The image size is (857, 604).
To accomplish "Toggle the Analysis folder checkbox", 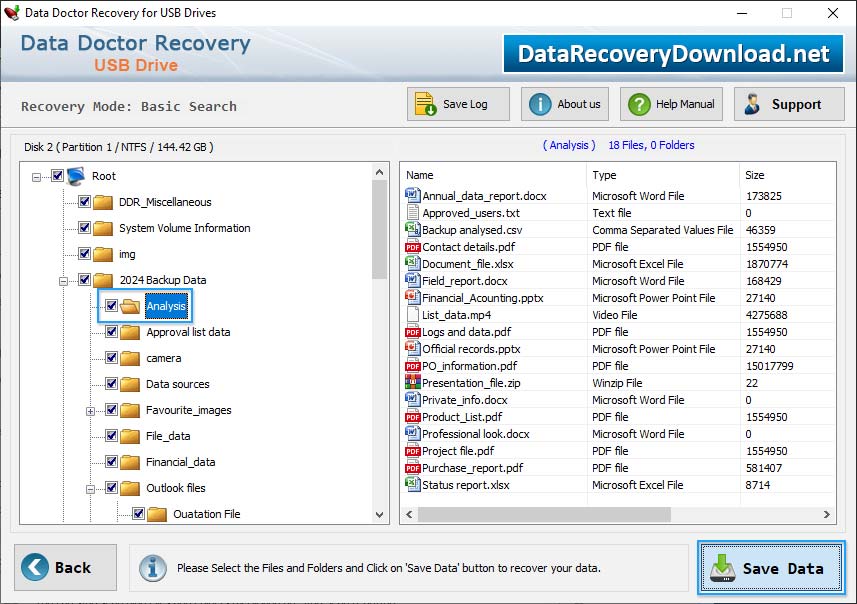I will (x=111, y=305).
